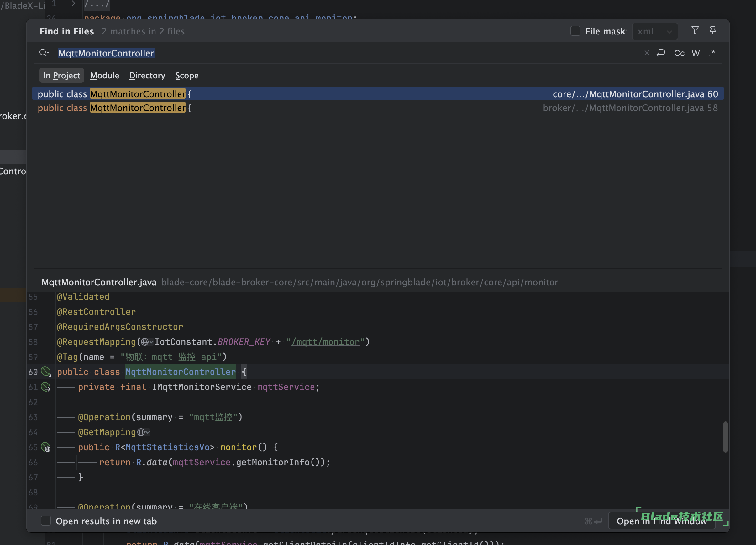The height and width of the screenshot is (545, 756).
Task: Click the web endpoint gutter icon on line 65
Action: 46,447
